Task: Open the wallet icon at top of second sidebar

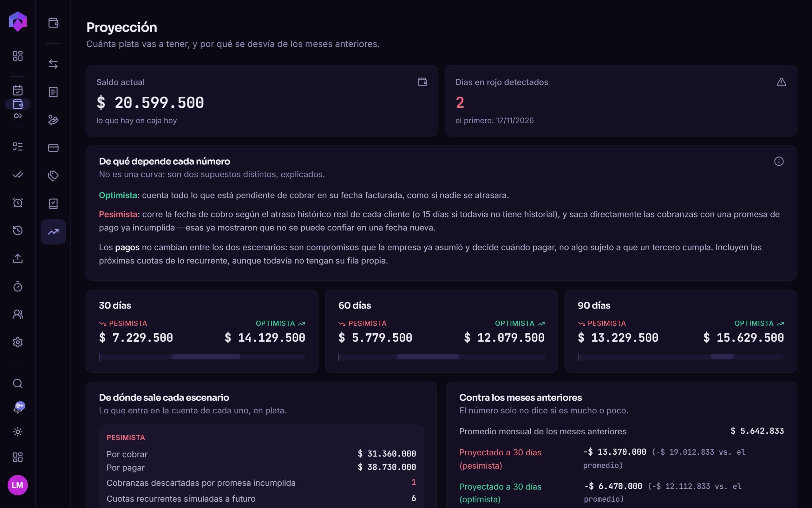Action: click(x=53, y=23)
